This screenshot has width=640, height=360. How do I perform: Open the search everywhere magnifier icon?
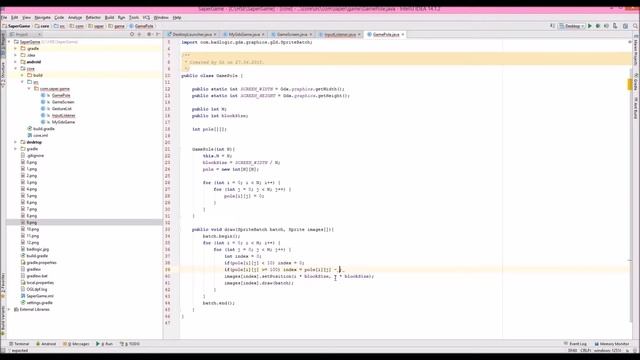point(636,26)
